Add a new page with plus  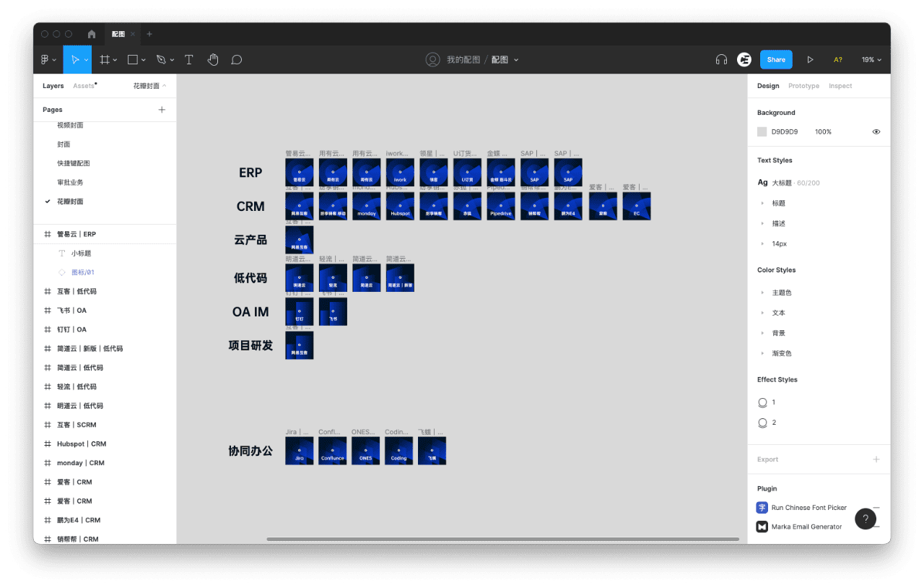point(162,110)
